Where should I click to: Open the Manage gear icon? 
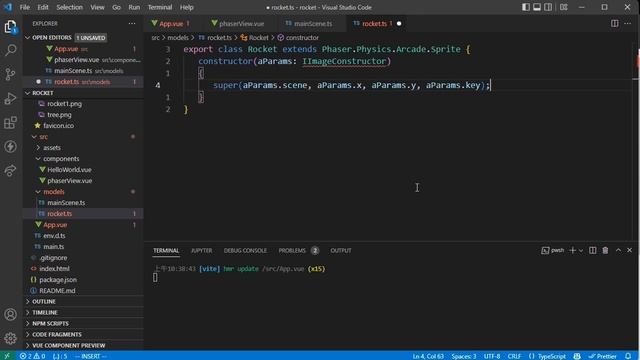tap(10, 338)
